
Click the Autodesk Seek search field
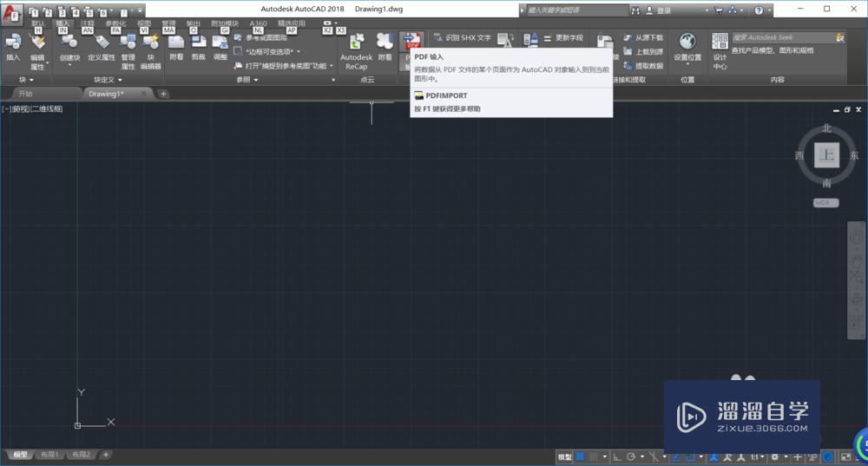coord(783,37)
